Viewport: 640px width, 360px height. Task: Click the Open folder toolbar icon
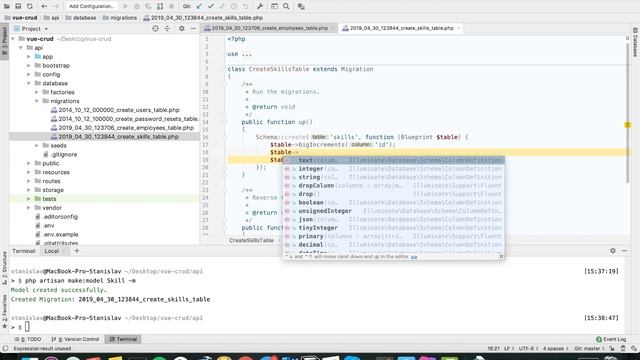coord(7,6)
